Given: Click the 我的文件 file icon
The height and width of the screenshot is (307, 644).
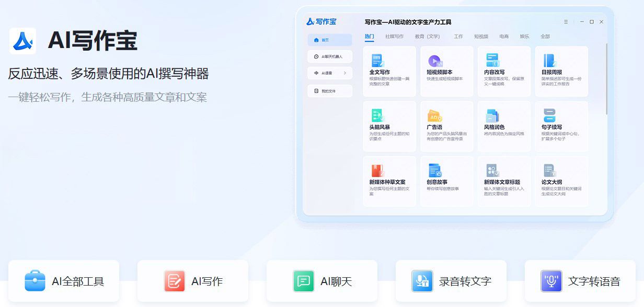Looking at the screenshot, I should [x=316, y=91].
